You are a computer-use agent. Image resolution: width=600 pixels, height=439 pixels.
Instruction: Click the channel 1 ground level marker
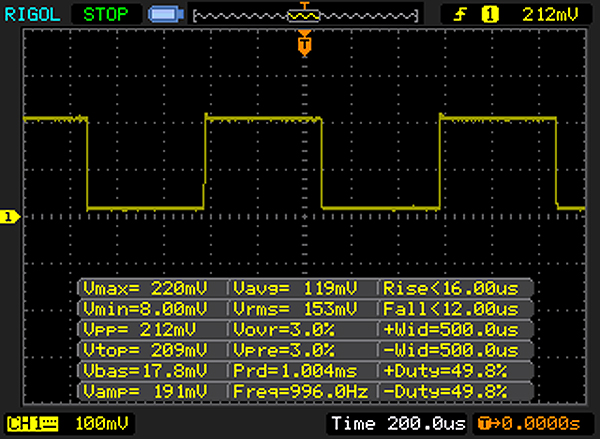click(9, 217)
